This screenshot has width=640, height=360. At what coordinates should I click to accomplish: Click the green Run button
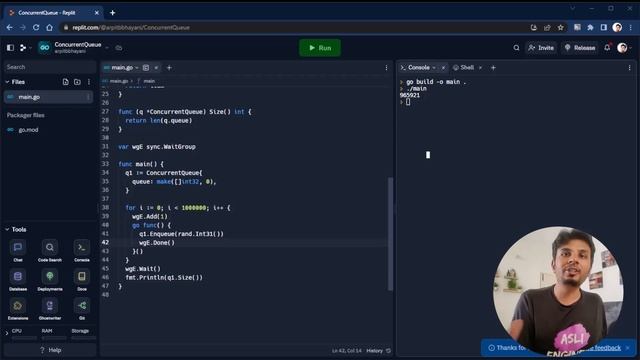pos(320,48)
